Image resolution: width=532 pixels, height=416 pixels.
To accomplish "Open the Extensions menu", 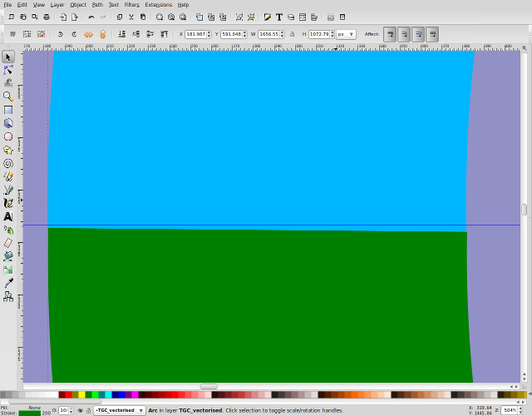I will [158, 4].
